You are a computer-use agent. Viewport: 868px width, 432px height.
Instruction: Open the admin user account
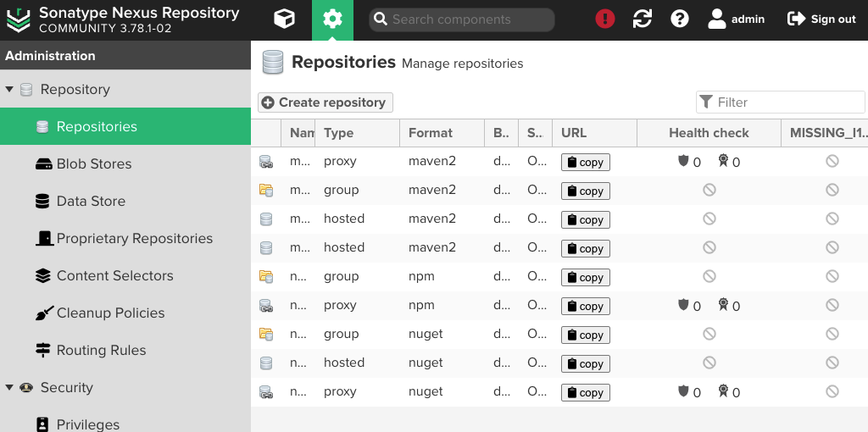(x=736, y=19)
